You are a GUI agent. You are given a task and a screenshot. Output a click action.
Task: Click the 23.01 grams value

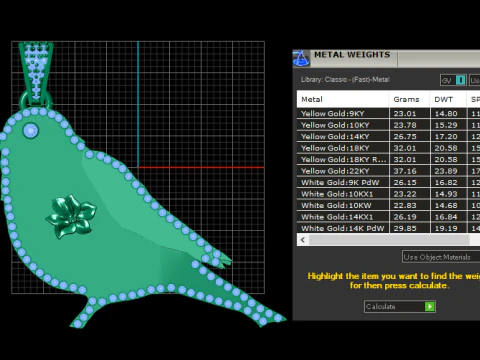pos(405,113)
